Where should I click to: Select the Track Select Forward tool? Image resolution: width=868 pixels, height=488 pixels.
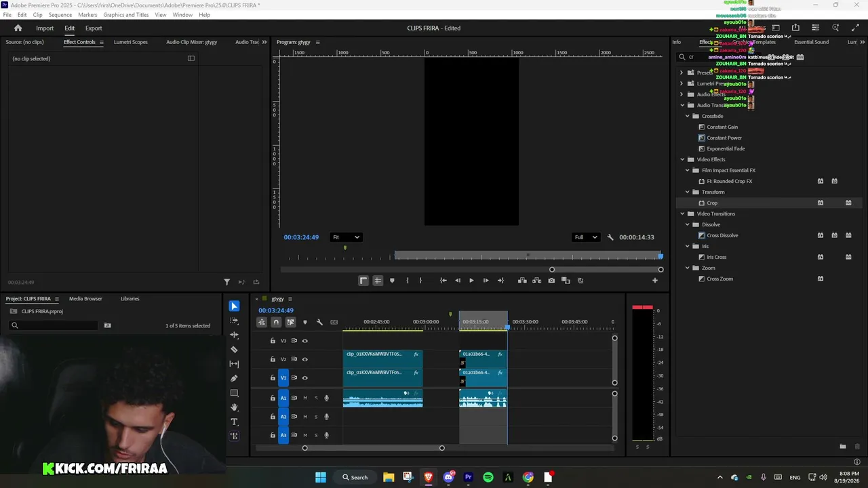pos(234,321)
